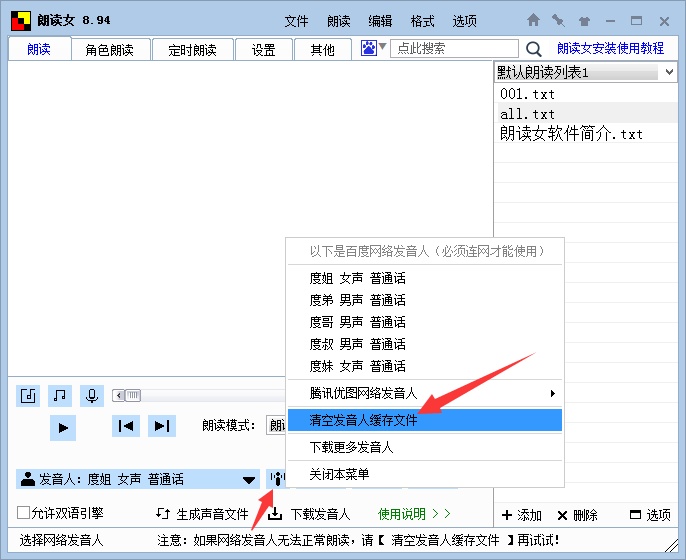This screenshot has width=686, height=560.
Task: Open the green 使用说明 link
Action: point(414,514)
